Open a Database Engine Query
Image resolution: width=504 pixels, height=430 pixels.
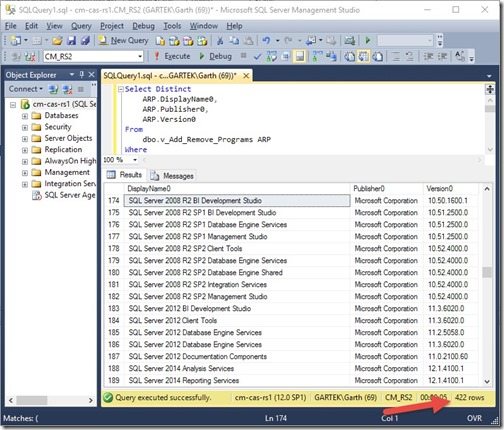160,41
